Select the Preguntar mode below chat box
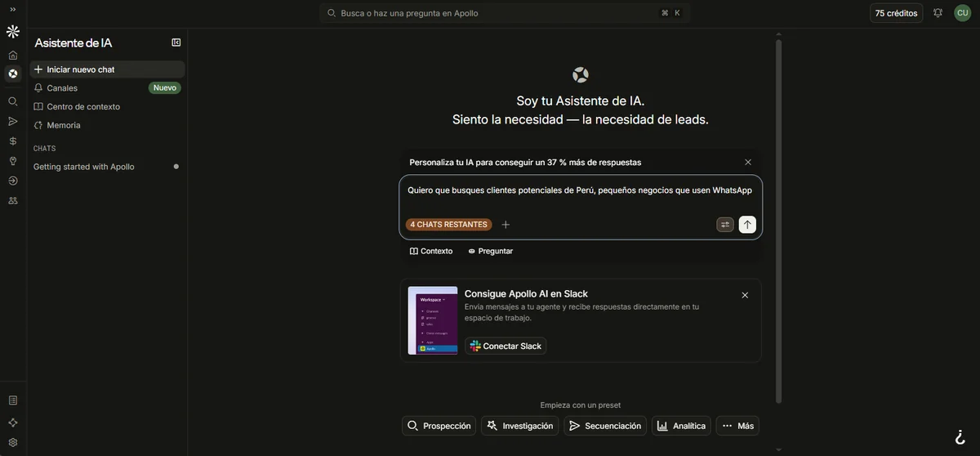Screen dimensions: 980x456 [x=490, y=251]
